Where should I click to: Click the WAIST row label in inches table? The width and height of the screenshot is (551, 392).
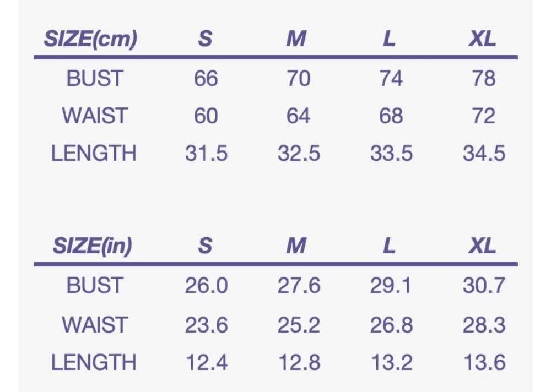coord(95,325)
